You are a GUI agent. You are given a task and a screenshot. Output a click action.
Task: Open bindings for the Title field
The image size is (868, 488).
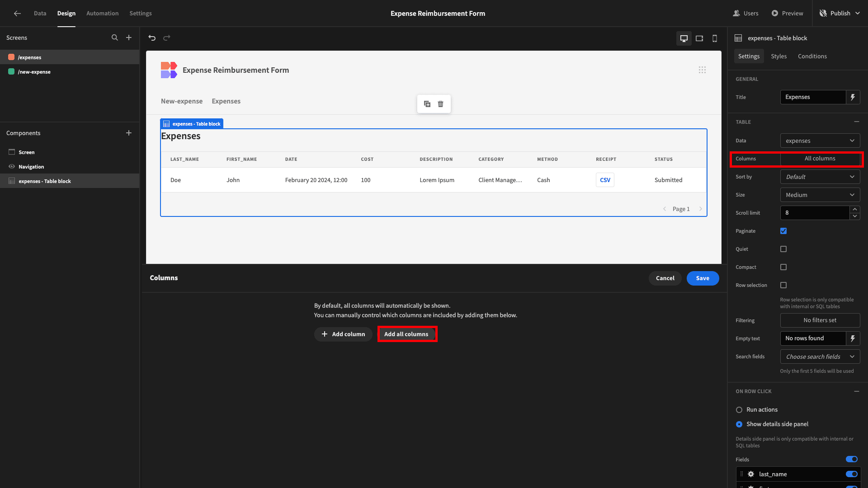click(x=853, y=97)
